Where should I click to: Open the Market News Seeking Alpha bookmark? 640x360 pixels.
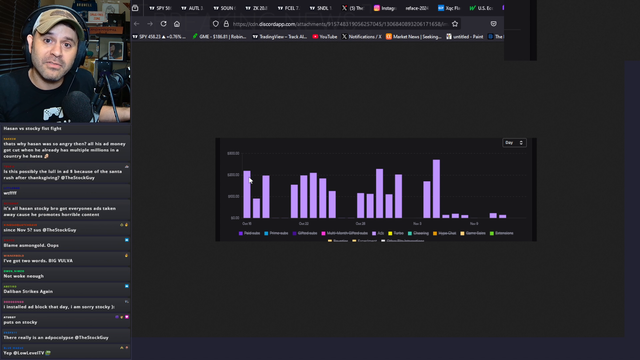tap(414, 37)
